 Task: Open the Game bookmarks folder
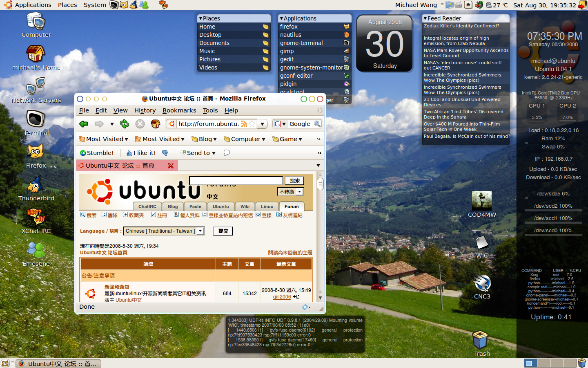(287, 139)
